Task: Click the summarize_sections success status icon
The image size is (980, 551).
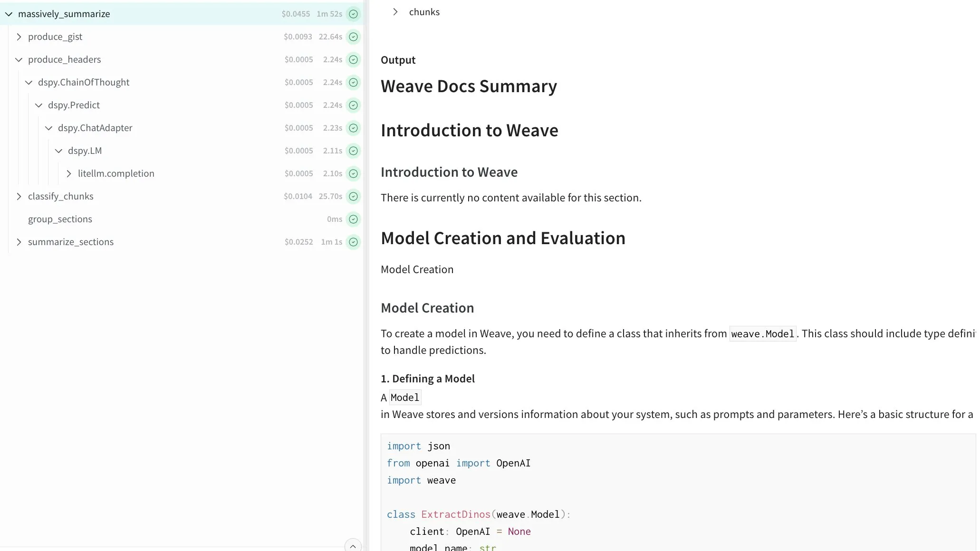Action: tap(353, 242)
